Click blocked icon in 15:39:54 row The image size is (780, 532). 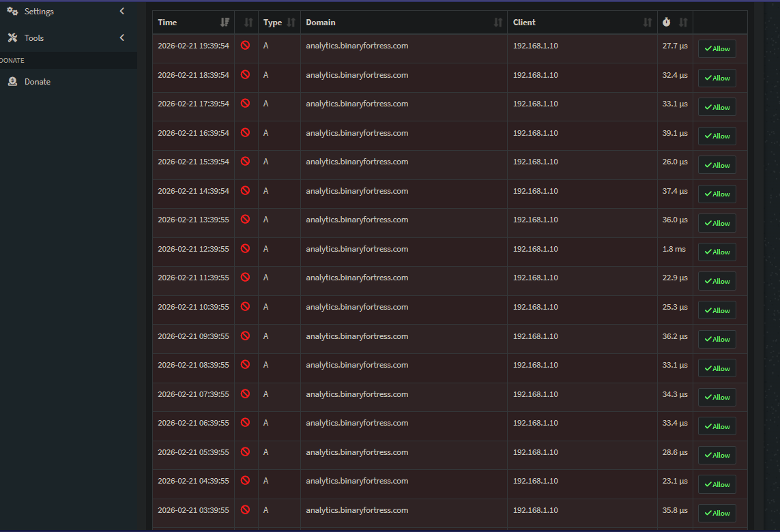coord(245,162)
